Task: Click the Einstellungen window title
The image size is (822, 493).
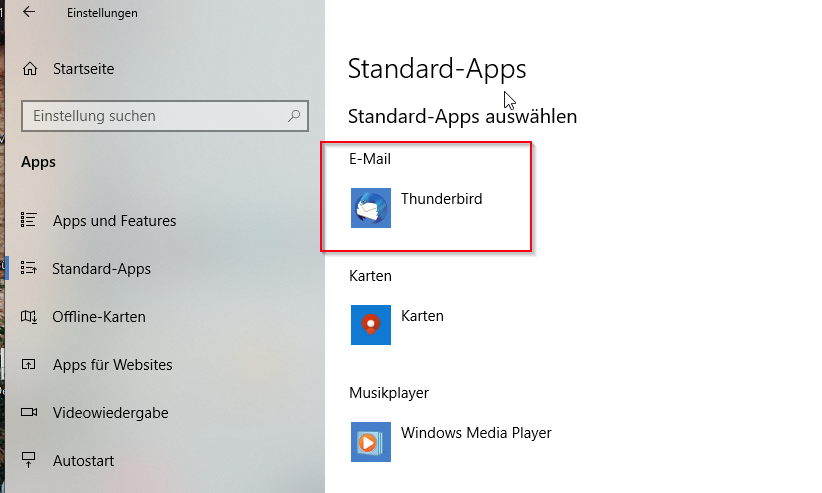Action: 102,13
